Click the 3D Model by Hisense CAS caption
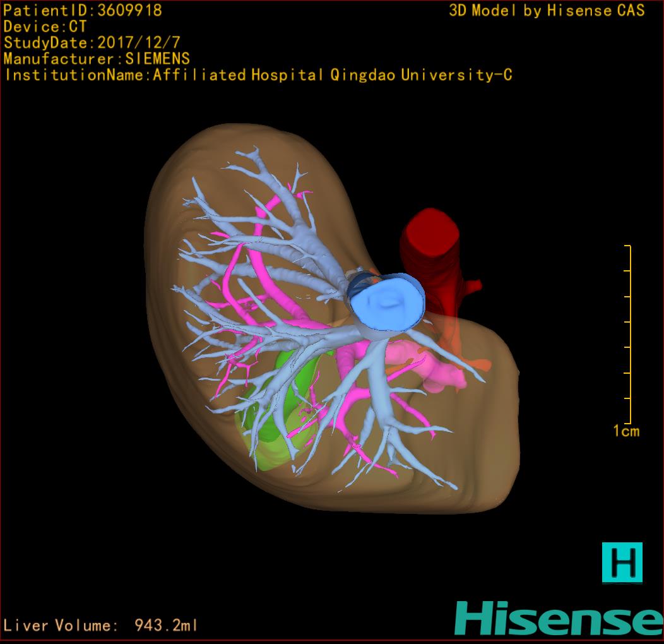Screen dimensions: 664x644 point(547,11)
